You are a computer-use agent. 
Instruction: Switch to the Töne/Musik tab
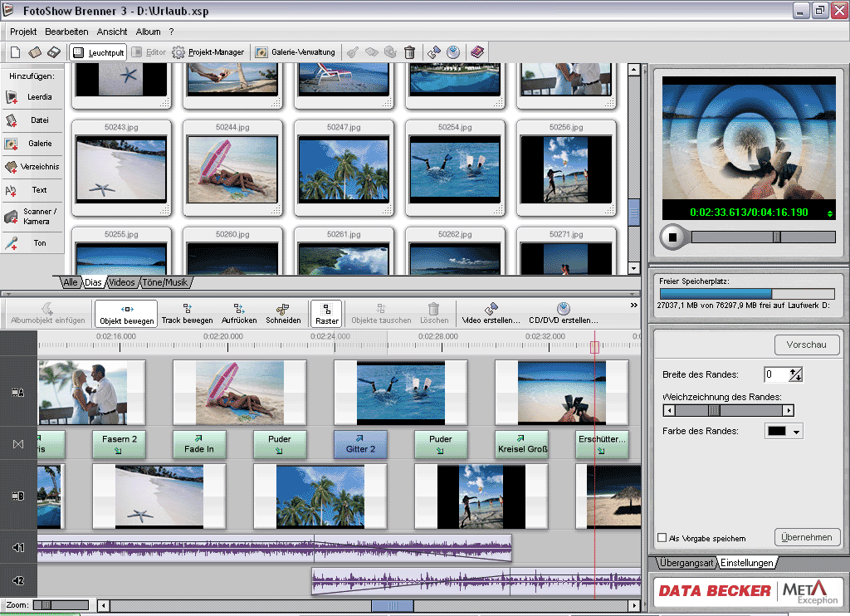[164, 282]
